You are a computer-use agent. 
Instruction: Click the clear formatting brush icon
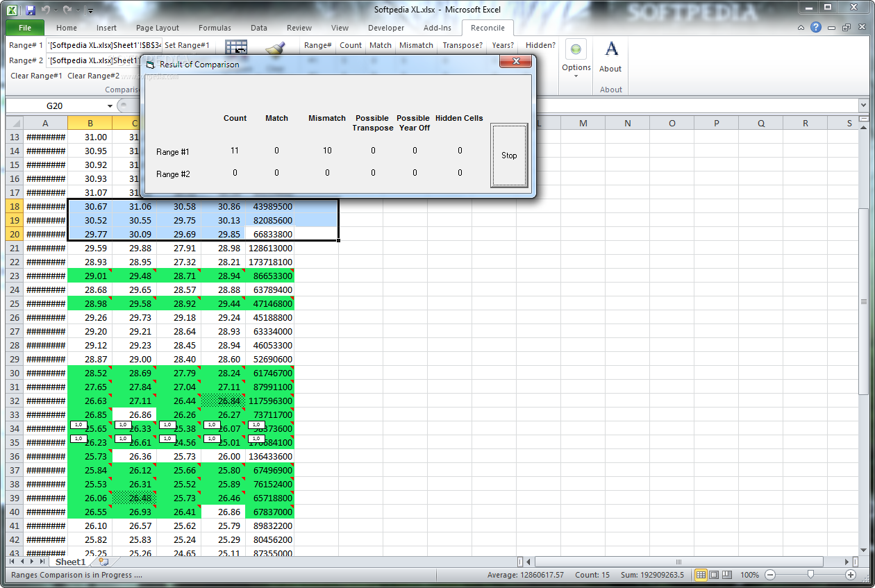click(276, 49)
